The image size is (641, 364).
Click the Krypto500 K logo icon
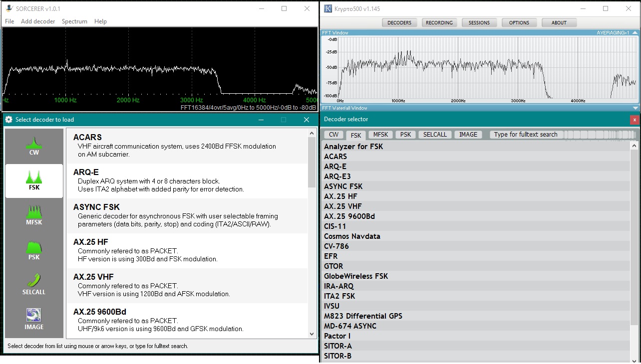click(328, 8)
